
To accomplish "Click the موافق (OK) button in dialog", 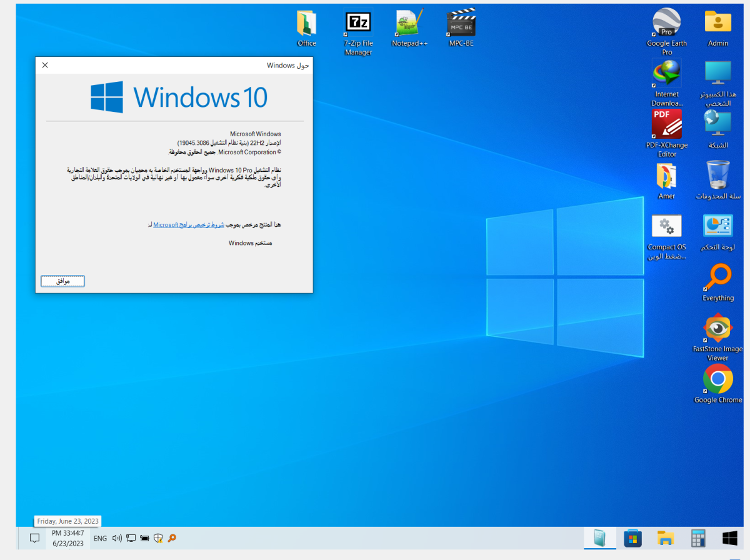I will (x=62, y=281).
